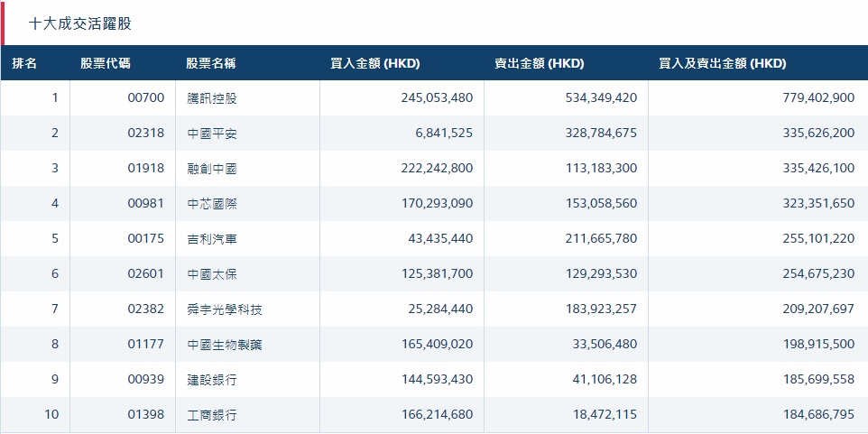
Task: Select the 建設銀行 stock name
Action: click(212, 380)
